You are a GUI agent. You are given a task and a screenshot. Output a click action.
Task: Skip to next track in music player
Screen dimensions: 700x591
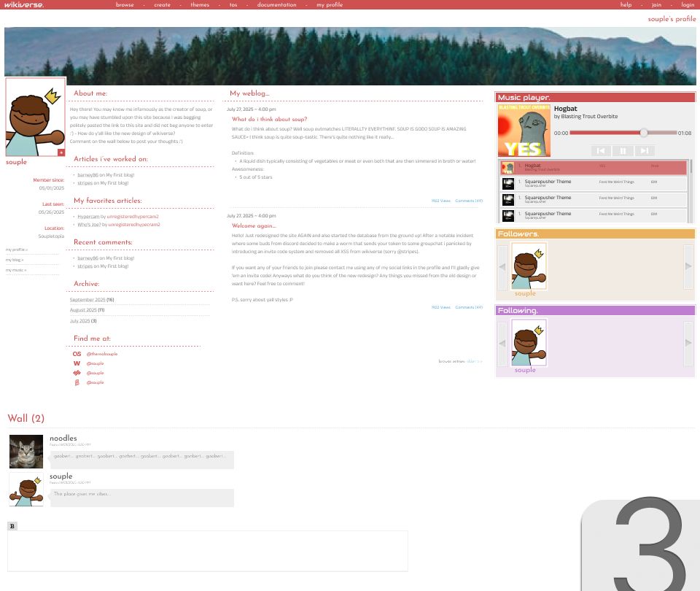point(644,151)
